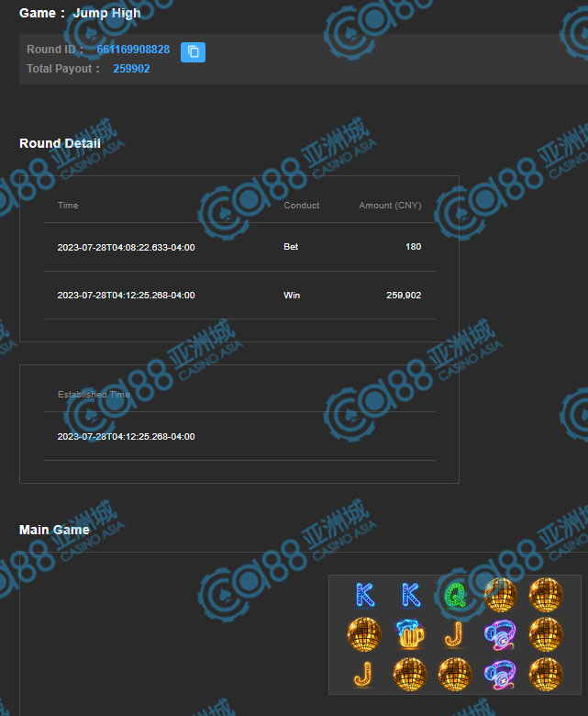Click the disco ball left of the beer mug
588x716 pixels.
[x=364, y=634]
